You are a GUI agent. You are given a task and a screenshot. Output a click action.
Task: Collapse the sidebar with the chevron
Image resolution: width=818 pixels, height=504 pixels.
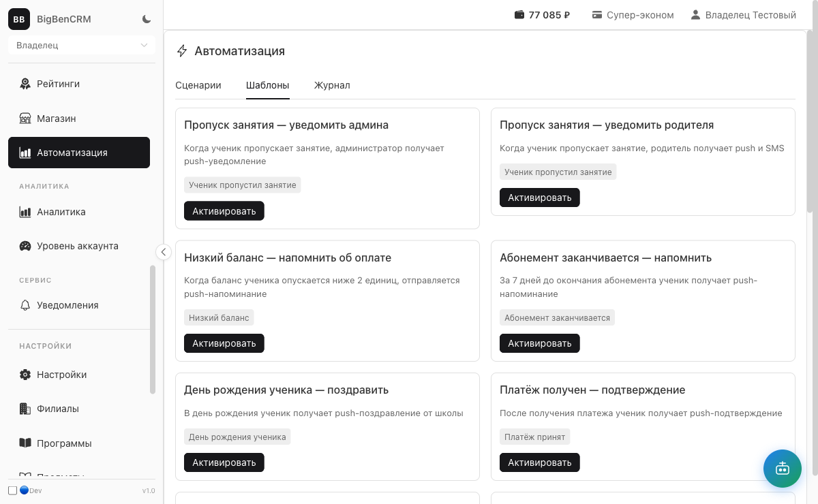point(164,252)
